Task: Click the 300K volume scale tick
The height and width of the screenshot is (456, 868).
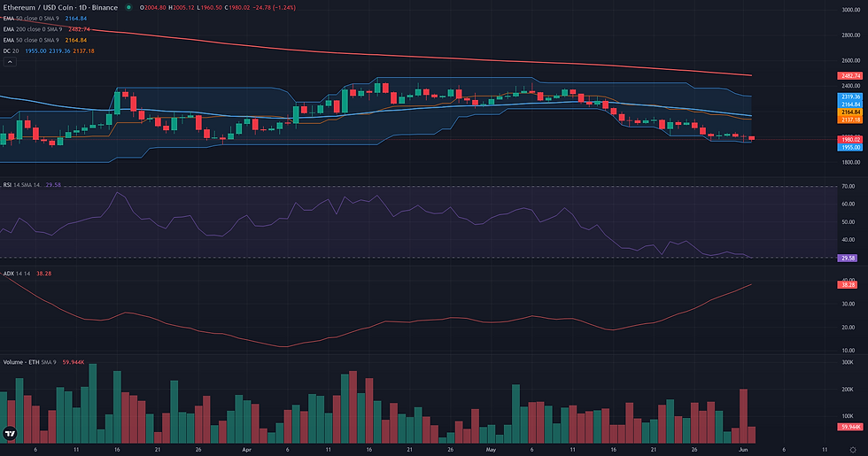Action: tap(848, 362)
